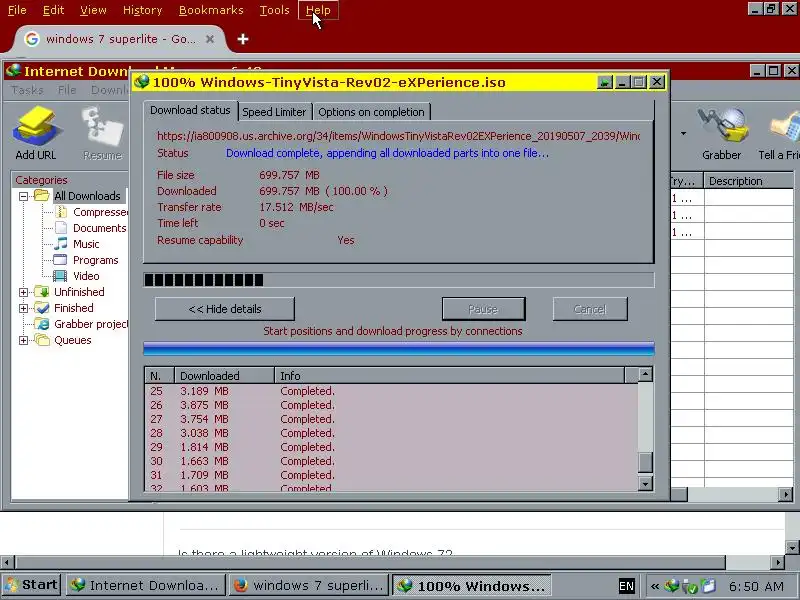
Task: Click the Programs category icon
Action: coord(60,260)
